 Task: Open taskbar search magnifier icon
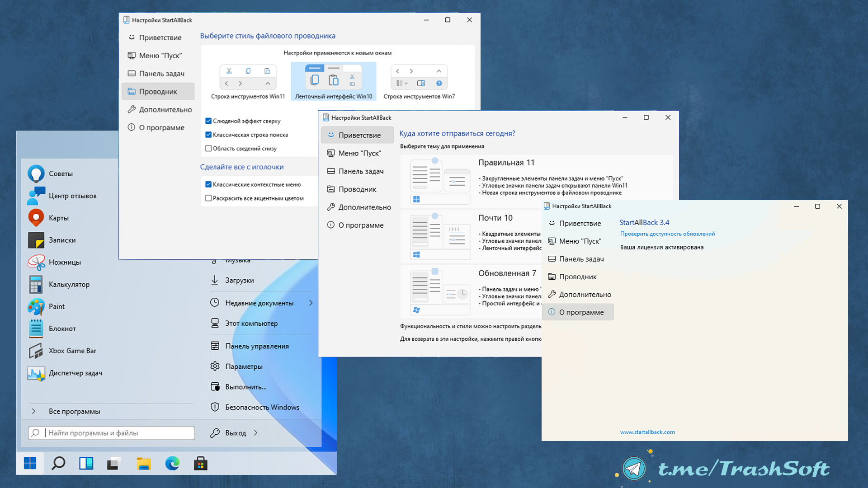coord(58,463)
